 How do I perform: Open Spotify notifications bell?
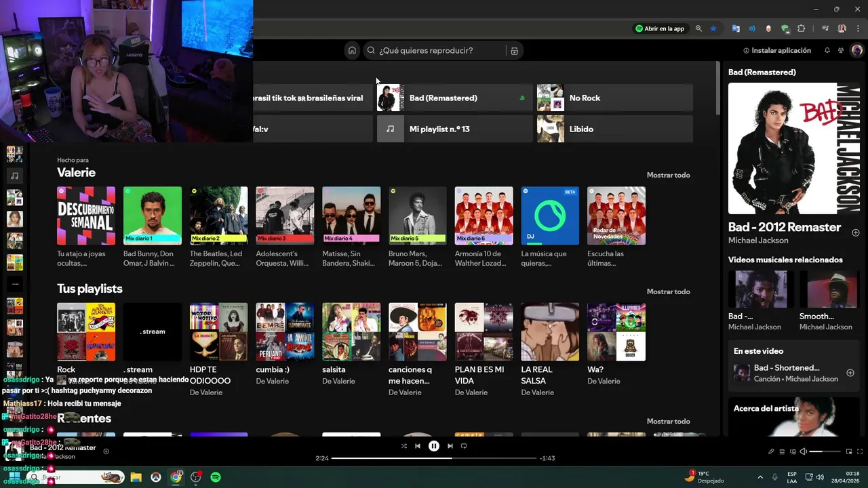[x=827, y=50]
